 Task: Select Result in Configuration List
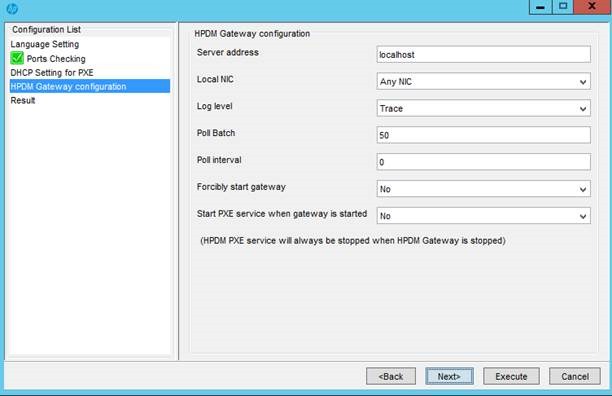pos(23,100)
